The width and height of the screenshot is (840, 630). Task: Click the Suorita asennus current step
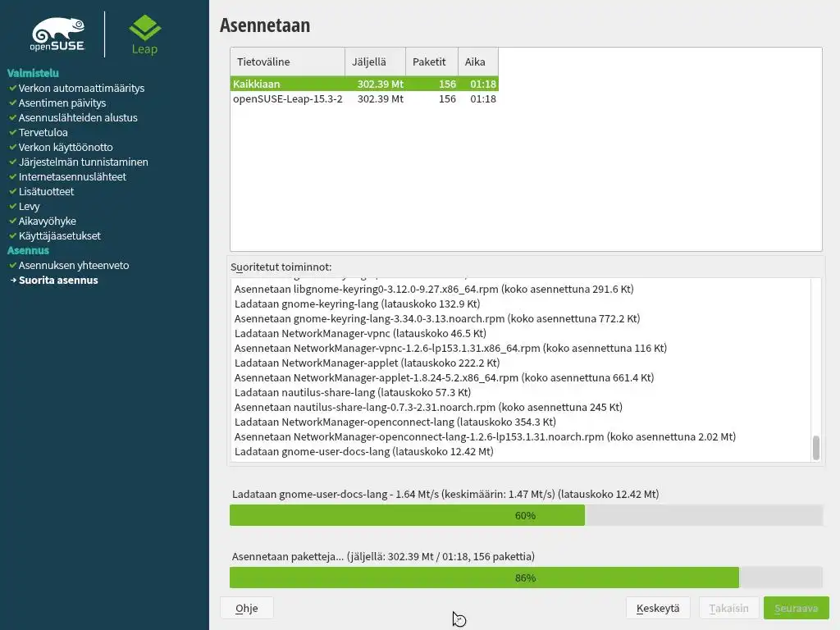point(58,281)
